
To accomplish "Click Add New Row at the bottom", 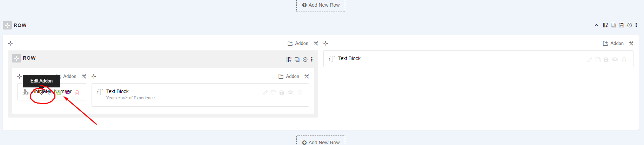I will (321, 141).
